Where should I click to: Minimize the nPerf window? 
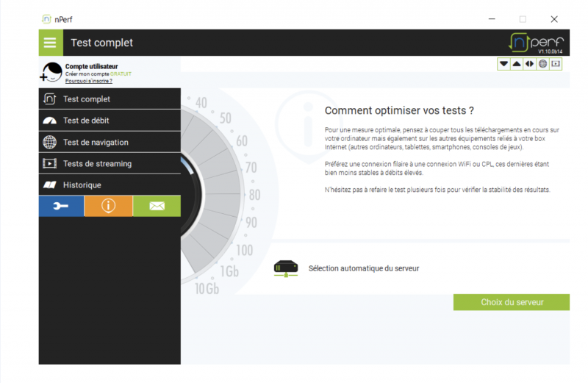(x=492, y=19)
